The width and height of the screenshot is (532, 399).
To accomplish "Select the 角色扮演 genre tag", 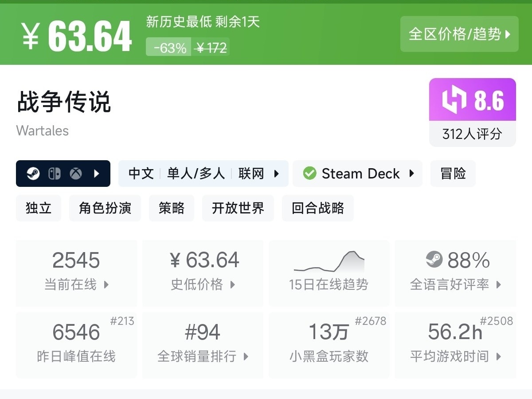I will [x=105, y=208].
